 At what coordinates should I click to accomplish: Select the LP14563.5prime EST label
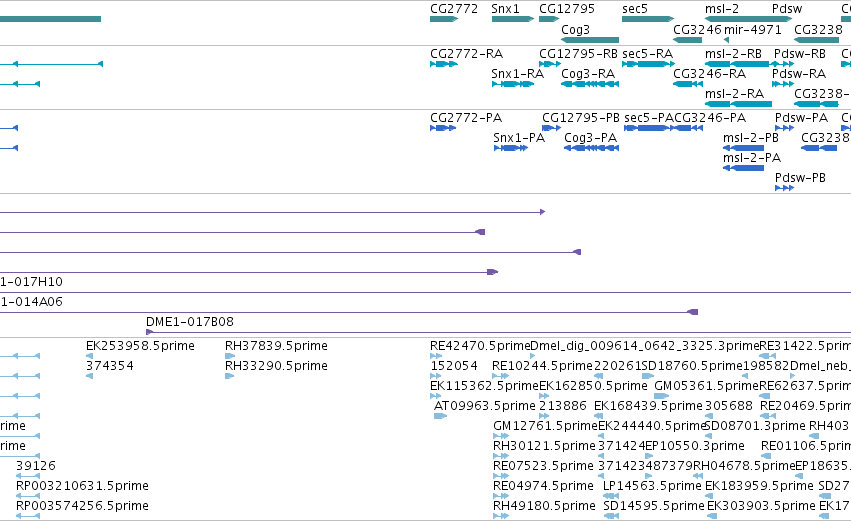click(652, 486)
